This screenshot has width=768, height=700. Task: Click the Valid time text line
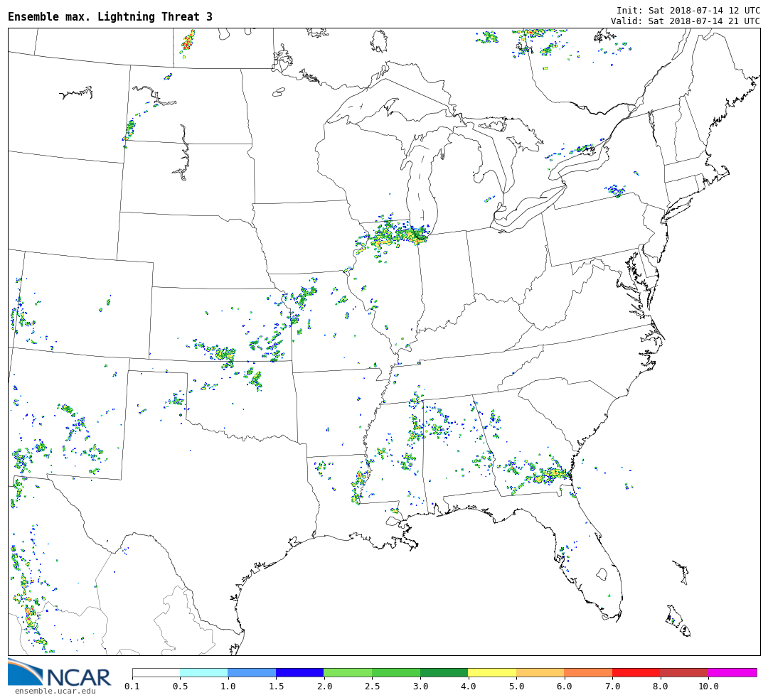coord(685,21)
